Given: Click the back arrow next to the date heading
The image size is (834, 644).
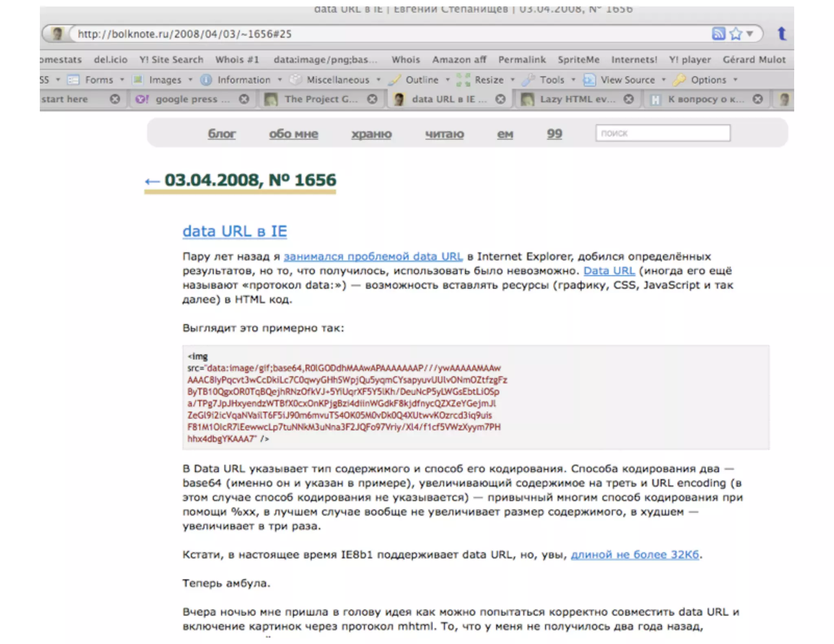Looking at the screenshot, I should 152,181.
